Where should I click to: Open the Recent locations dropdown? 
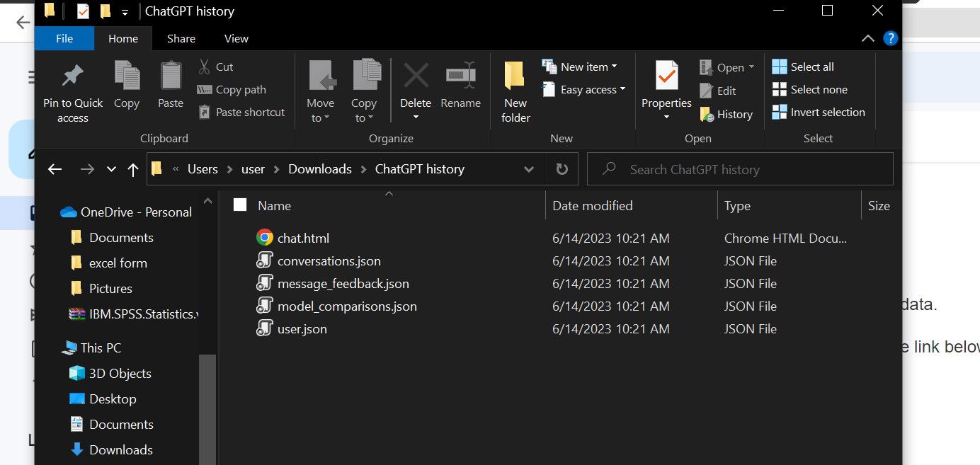(x=111, y=169)
